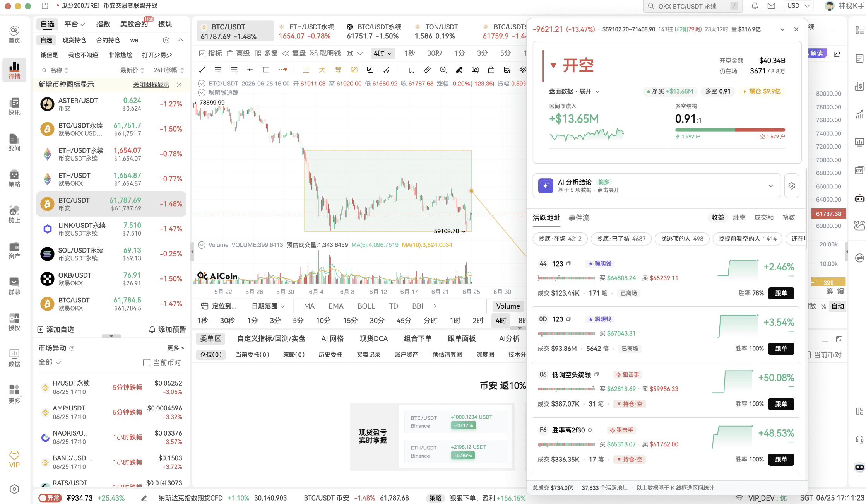This screenshot has width=866, height=504.
Task: Expand the 平台 platform dropdown
Action: [x=75, y=24]
